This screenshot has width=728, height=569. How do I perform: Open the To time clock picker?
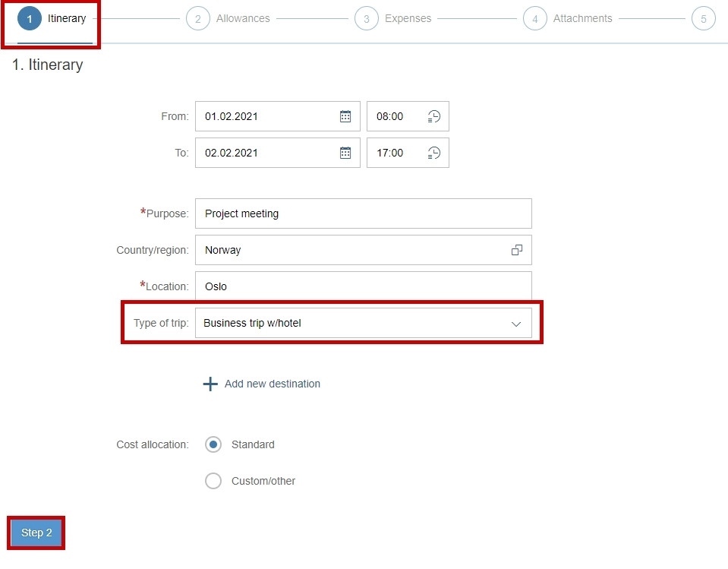pyautogui.click(x=433, y=153)
